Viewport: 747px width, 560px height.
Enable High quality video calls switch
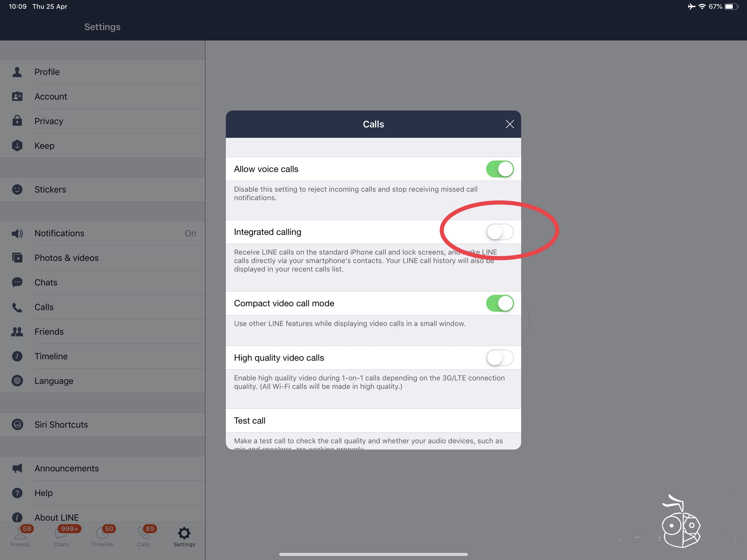pyautogui.click(x=500, y=358)
